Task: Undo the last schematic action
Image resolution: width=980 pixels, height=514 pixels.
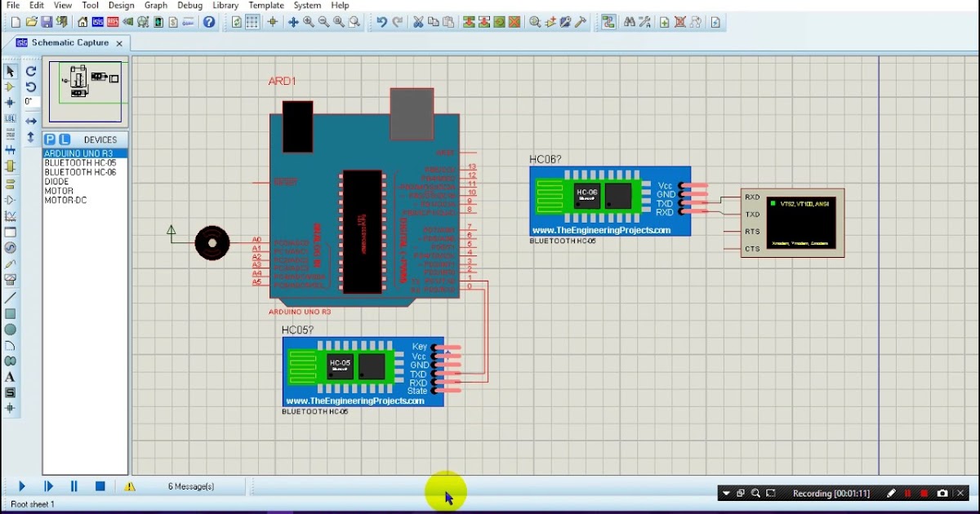Action: pyautogui.click(x=381, y=21)
